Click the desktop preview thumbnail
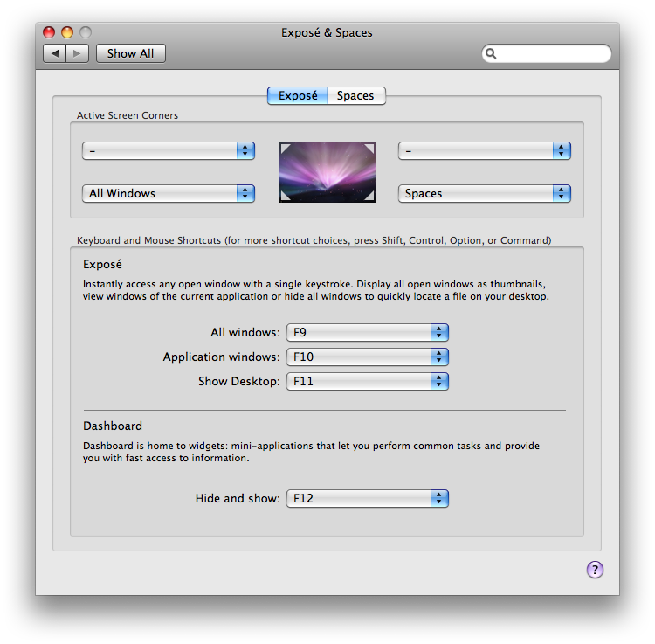Screen dimensions: 655x644 pyautogui.click(x=327, y=172)
